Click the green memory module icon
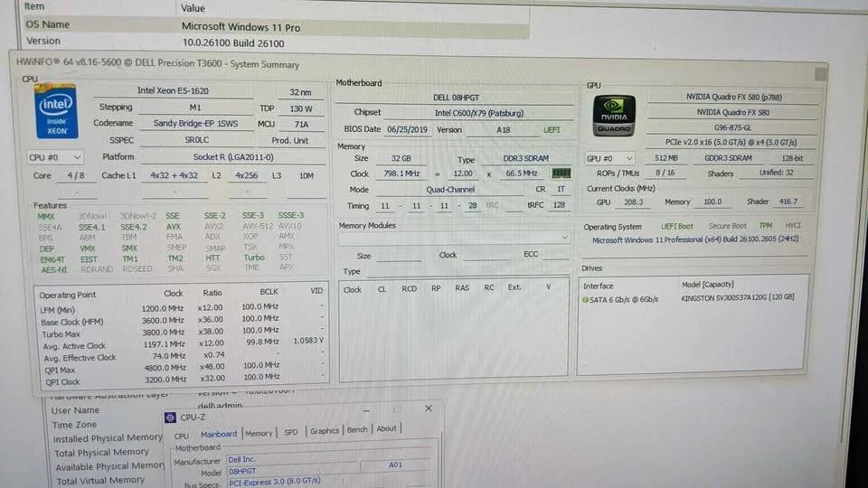Viewport: 868px width, 488px height. (561, 173)
